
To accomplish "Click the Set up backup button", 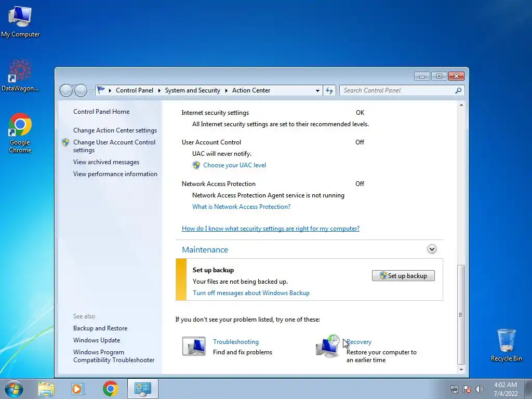I will click(403, 275).
